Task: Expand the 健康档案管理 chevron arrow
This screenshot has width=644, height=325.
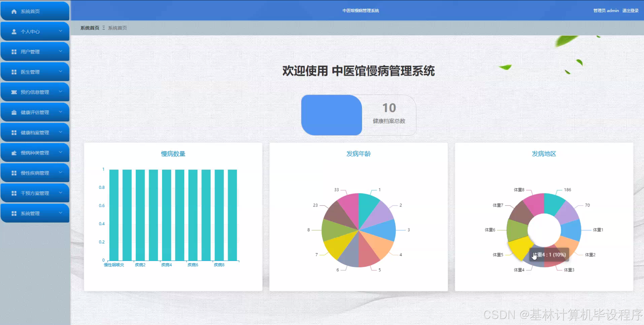Action: point(60,132)
